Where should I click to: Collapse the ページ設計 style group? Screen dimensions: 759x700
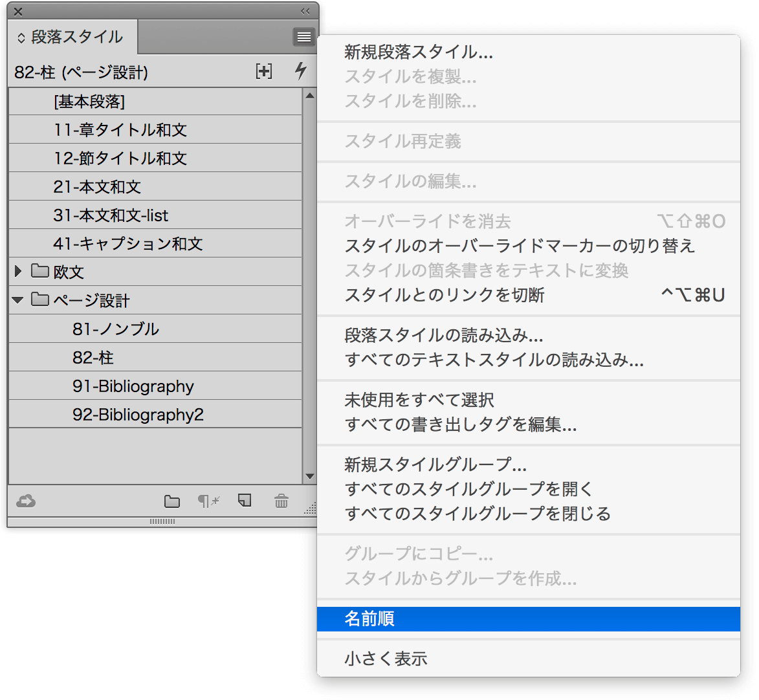[x=18, y=301]
